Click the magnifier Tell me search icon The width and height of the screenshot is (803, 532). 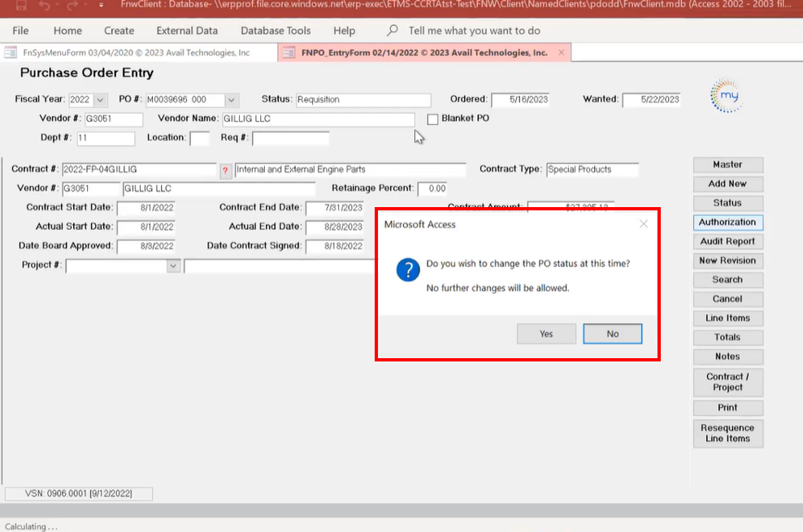393,31
